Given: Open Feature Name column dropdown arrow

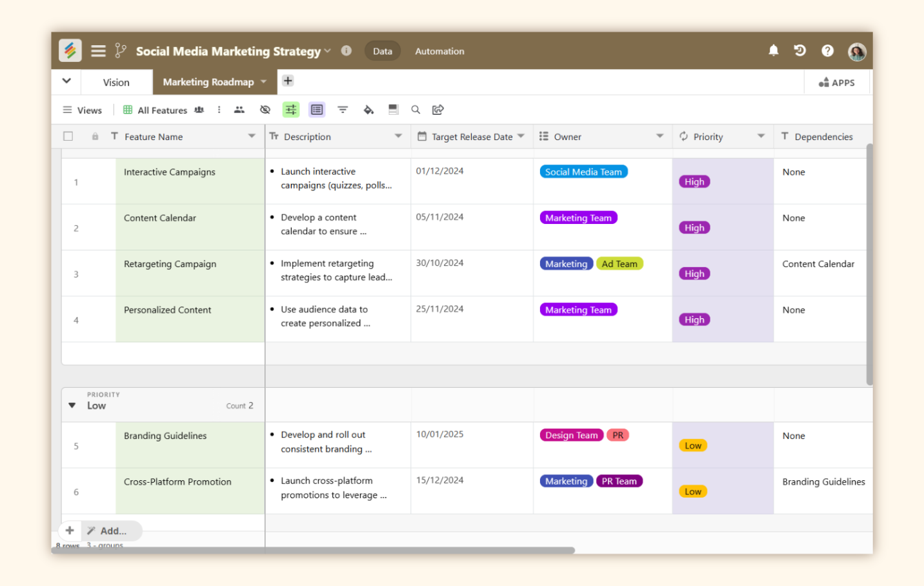Looking at the screenshot, I should pyautogui.click(x=252, y=136).
